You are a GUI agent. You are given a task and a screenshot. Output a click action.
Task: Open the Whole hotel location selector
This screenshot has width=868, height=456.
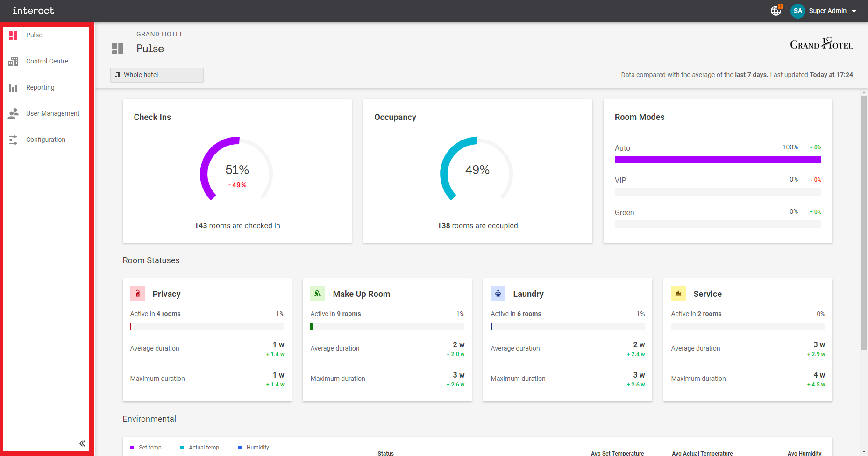click(x=157, y=75)
